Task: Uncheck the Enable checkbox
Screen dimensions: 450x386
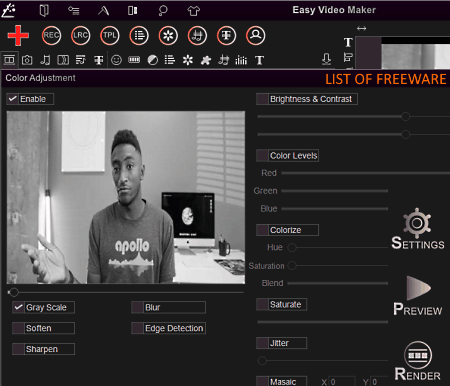Action: tap(13, 99)
